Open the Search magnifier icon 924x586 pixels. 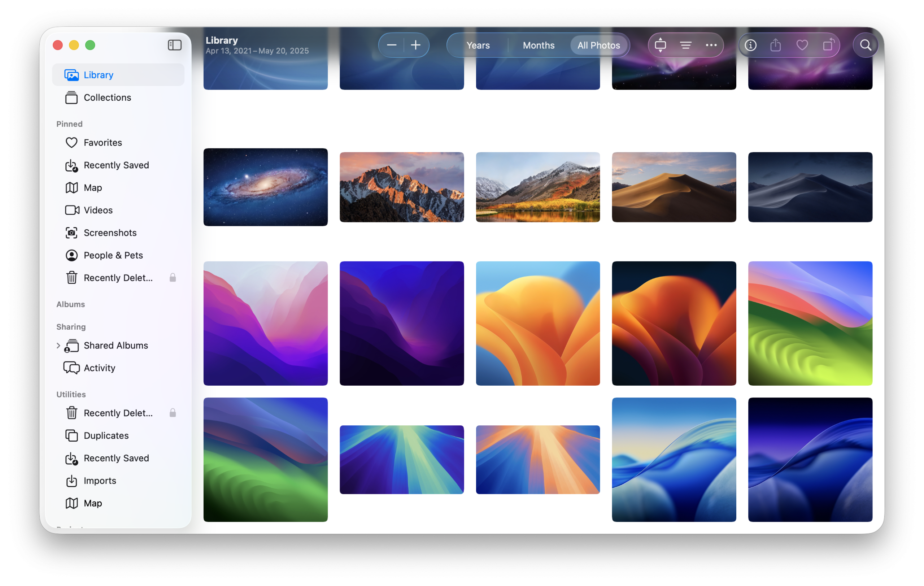[x=865, y=45]
